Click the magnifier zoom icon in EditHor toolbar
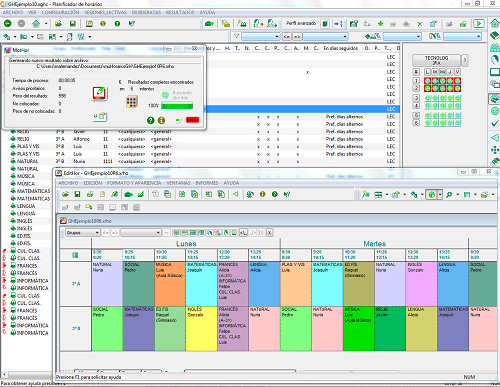Viewport: 500px width, 387px height. 449,194
